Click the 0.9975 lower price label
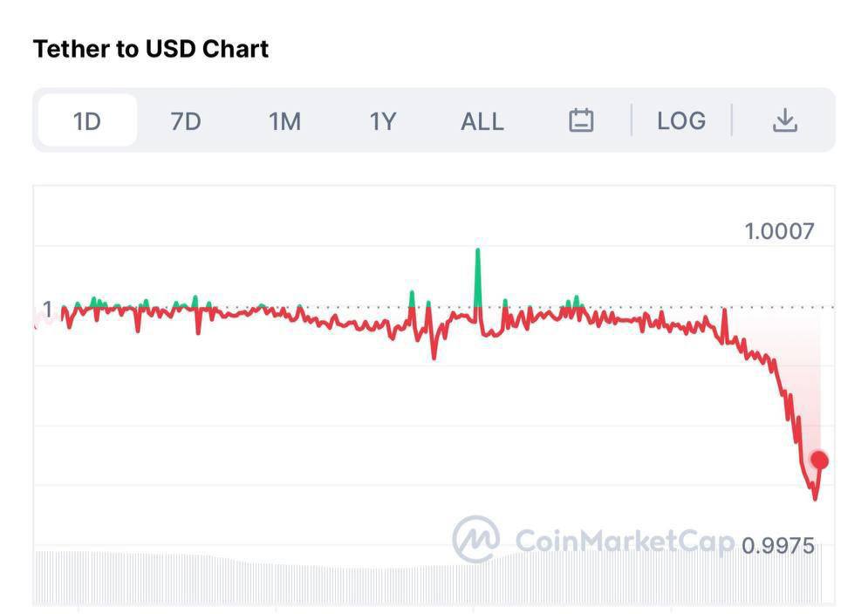The width and height of the screenshot is (868, 614). coord(778,546)
